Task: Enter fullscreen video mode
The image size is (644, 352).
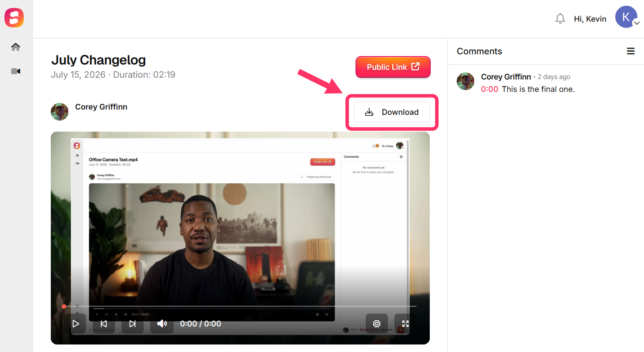Action: point(405,324)
